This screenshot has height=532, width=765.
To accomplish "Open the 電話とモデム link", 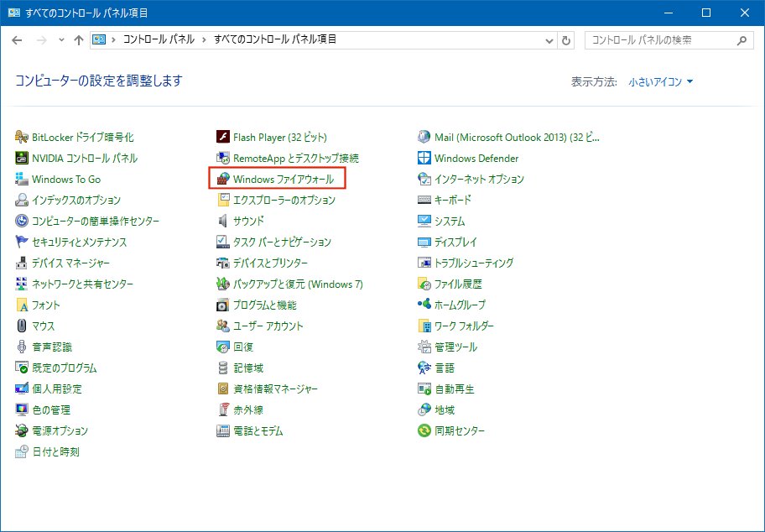I will tap(258, 431).
